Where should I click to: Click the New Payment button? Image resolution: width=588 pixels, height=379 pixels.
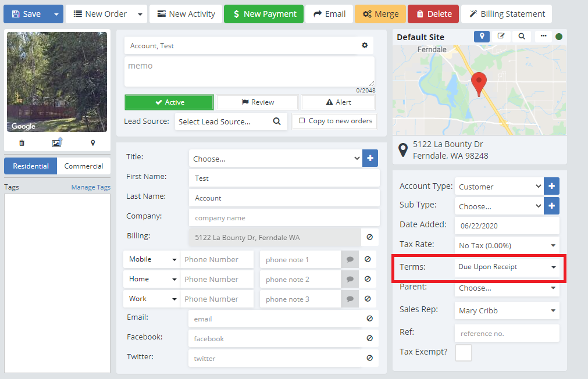263,14
